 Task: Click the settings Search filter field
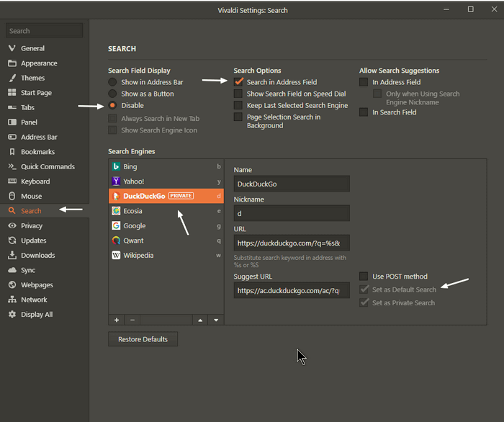tap(44, 31)
